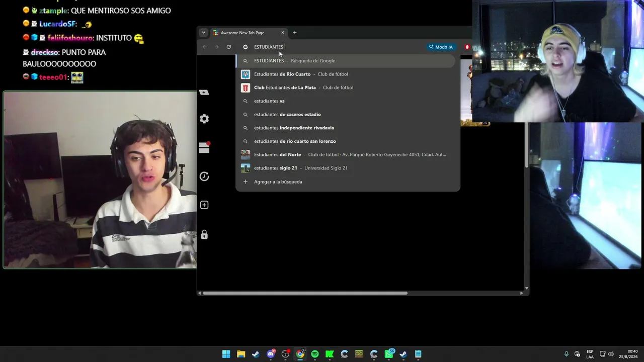This screenshot has height=362, width=644.
Task: Select 'estudiantes de rio cuarto san lorenzo'
Action: (x=346, y=141)
